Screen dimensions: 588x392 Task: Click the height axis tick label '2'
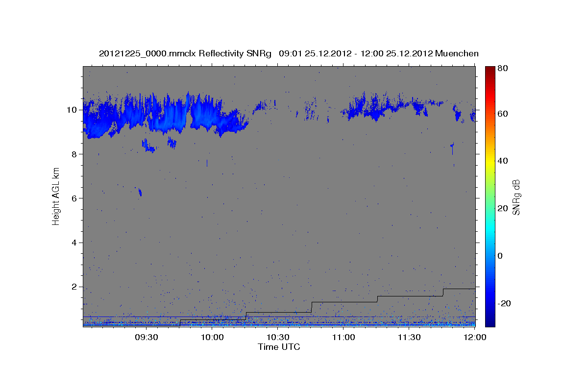point(74,287)
